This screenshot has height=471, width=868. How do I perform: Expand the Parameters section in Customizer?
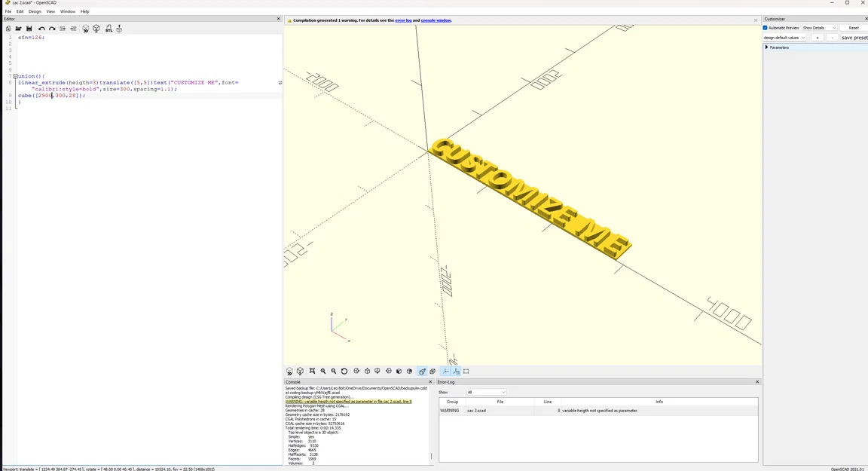click(x=767, y=47)
